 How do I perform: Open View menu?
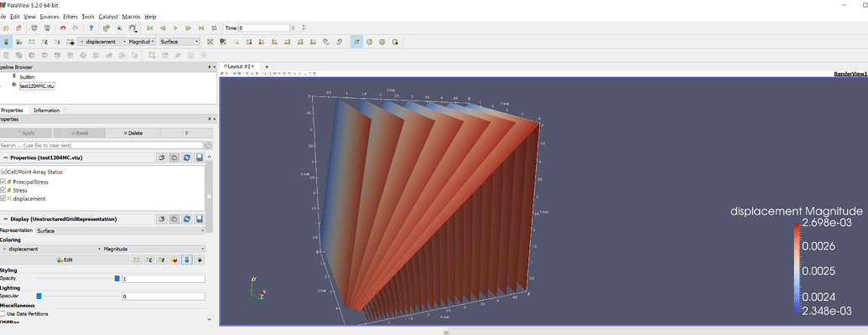pos(30,17)
